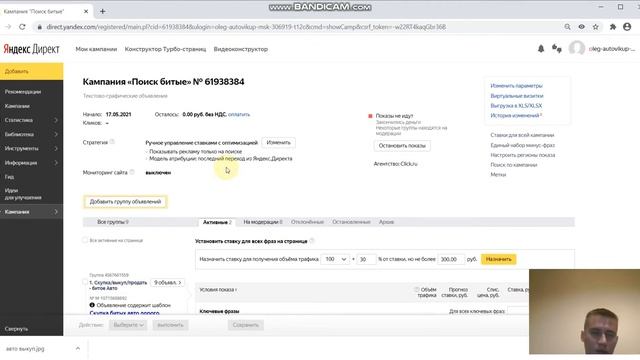This screenshot has width=640, height=360.
Task: Expand the Библиотека sidebar submenu
Action: click(56, 134)
